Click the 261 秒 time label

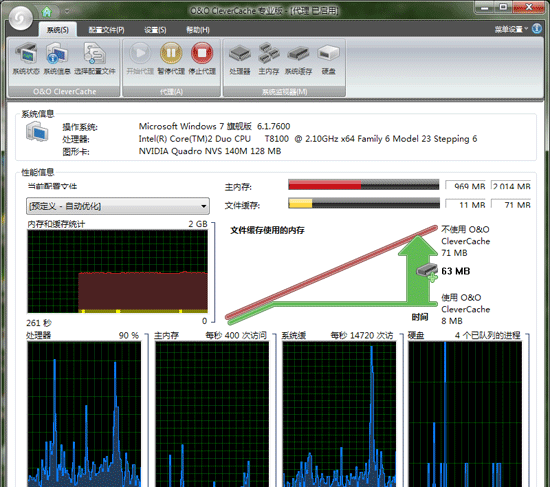[39, 323]
